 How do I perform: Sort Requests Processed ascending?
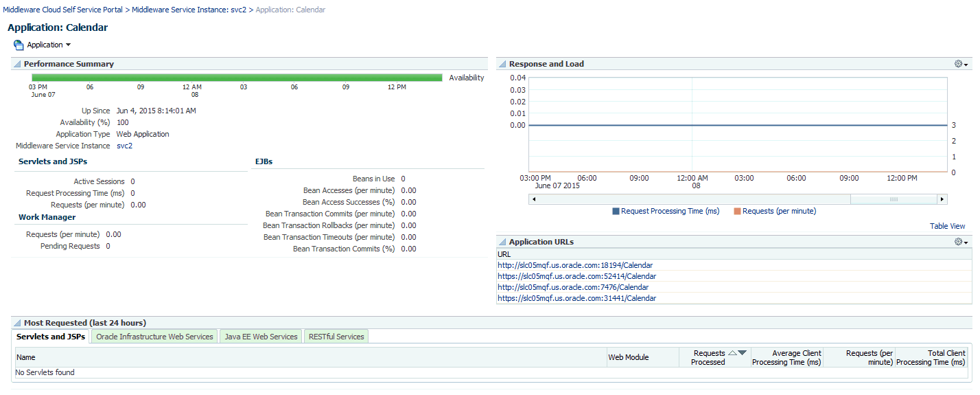tap(732, 353)
